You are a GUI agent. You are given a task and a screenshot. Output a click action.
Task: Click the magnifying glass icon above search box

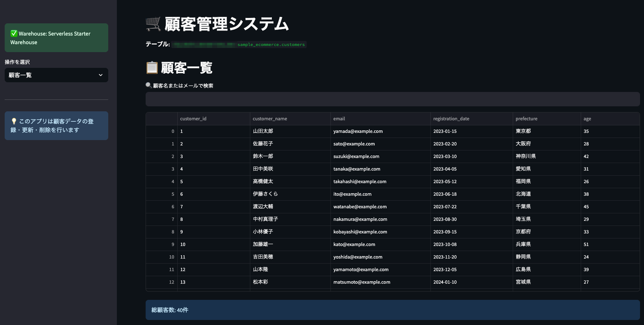tap(149, 85)
